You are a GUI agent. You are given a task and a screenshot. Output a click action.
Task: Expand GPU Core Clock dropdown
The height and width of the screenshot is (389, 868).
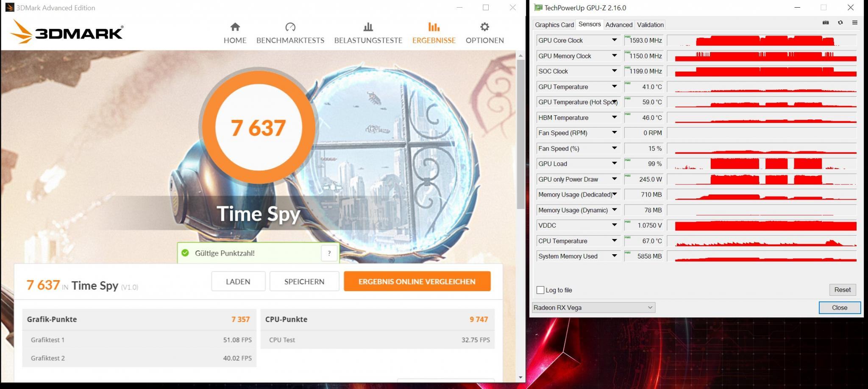point(614,40)
